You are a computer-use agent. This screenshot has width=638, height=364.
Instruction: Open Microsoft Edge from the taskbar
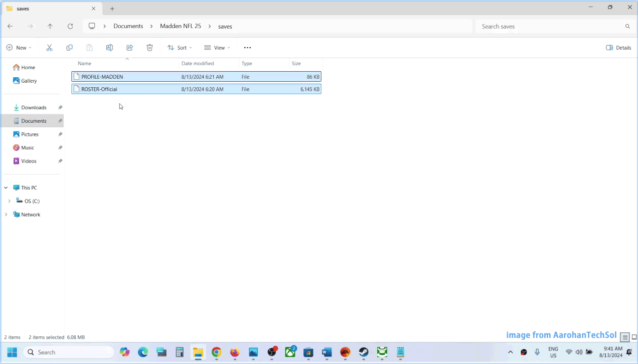click(x=143, y=352)
